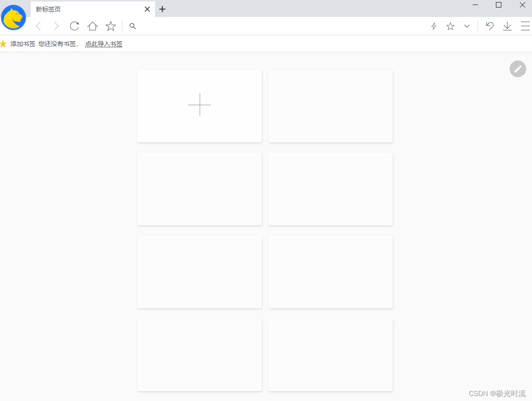Click the favorites star near lightning icon
The height and width of the screenshot is (401, 532).
[x=450, y=26]
